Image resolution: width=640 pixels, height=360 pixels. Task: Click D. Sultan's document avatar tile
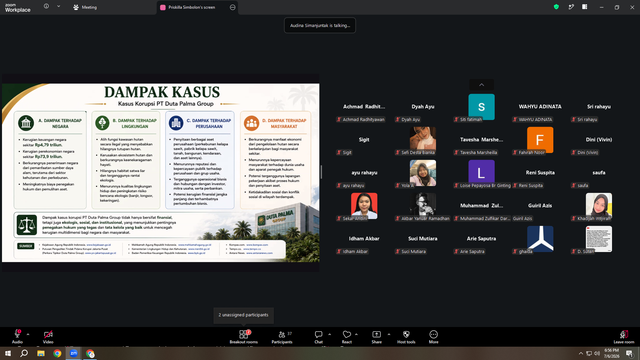(599, 239)
